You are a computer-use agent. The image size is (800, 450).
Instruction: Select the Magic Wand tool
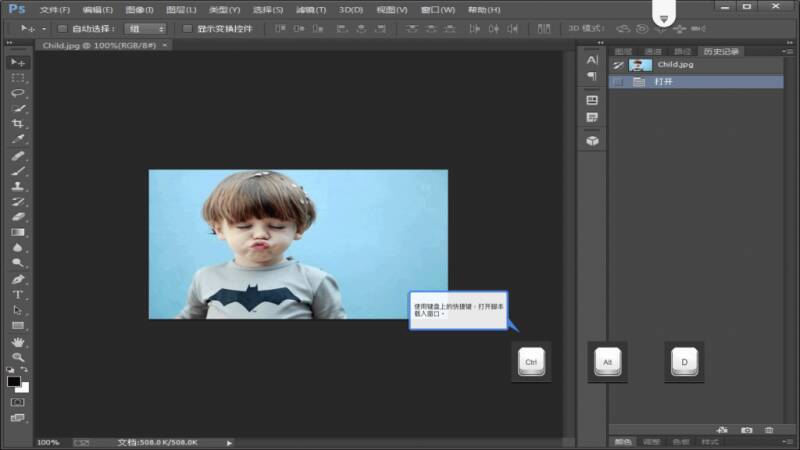(x=18, y=108)
